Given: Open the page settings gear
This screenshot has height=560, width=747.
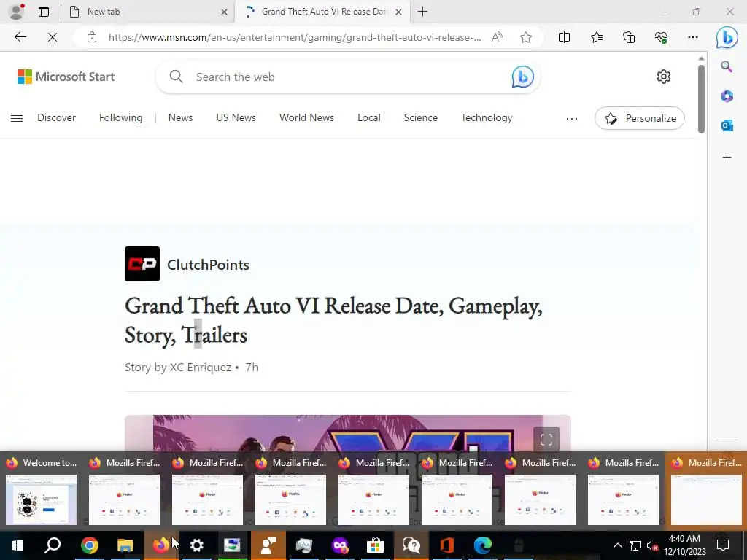Looking at the screenshot, I should pyautogui.click(x=663, y=77).
